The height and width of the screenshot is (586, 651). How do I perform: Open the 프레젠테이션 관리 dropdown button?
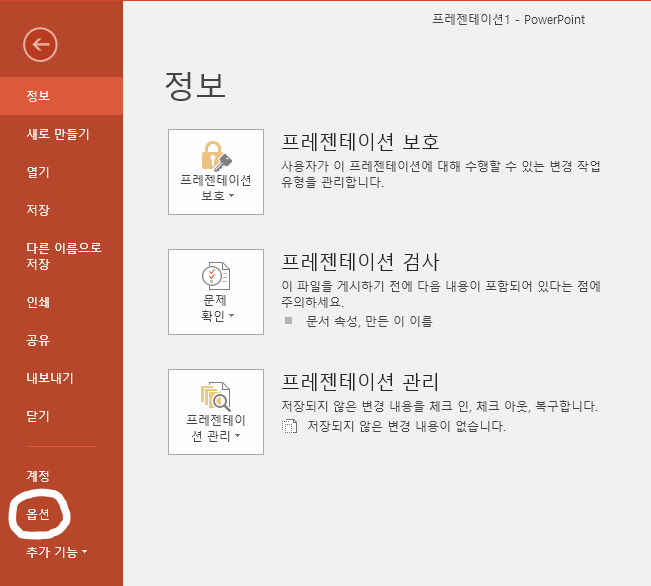coord(216,412)
